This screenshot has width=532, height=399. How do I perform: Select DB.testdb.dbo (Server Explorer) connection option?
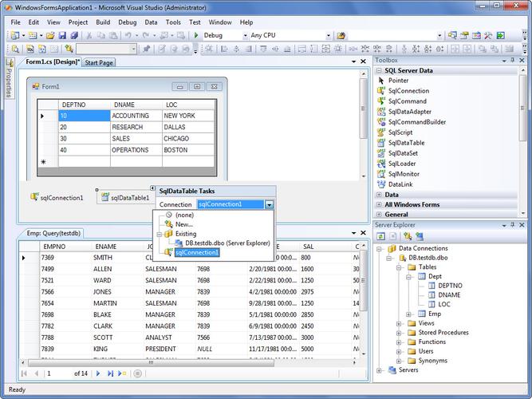coord(227,243)
